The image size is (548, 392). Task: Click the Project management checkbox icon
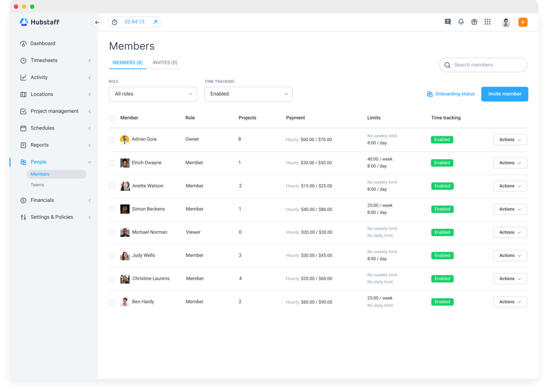(x=23, y=111)
